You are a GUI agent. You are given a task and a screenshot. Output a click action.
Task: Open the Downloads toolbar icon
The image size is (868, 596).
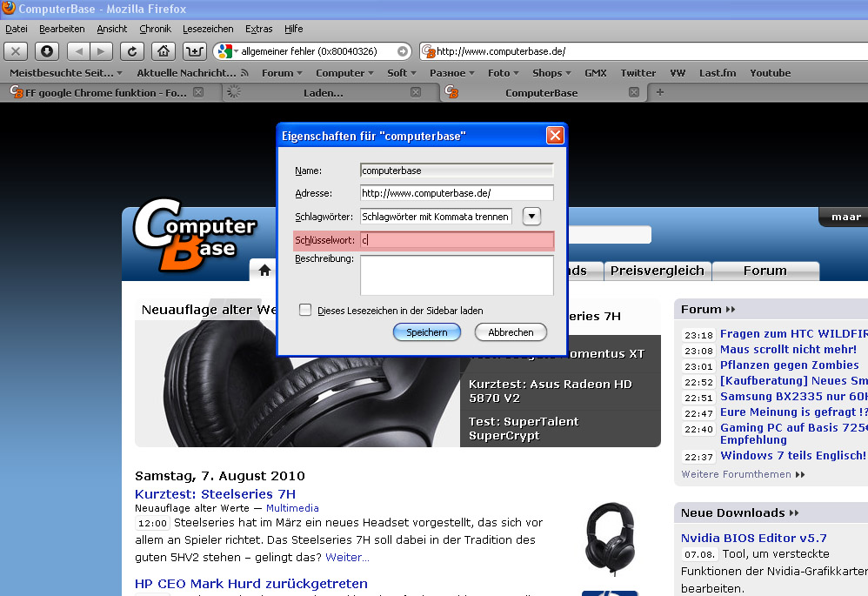pyautogui.click(x=47, y=51)
